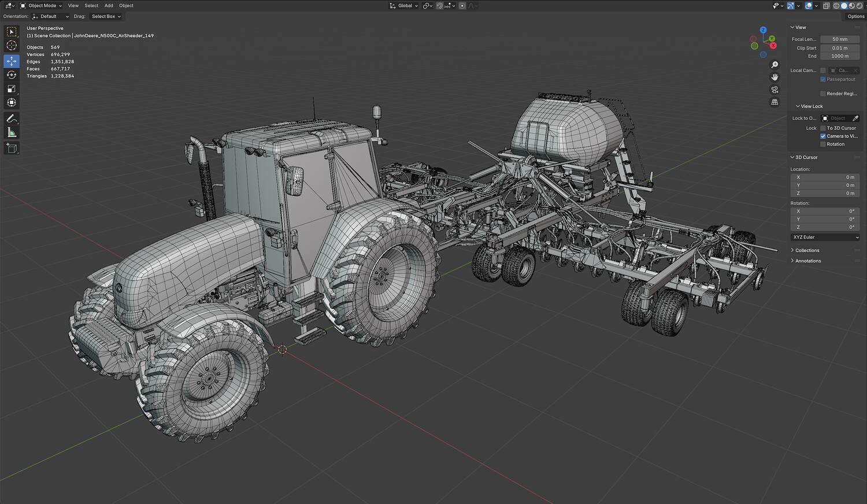Click the green Y axis on gizmo
The height and width of the screenshot is (504, 867).
tap(772, 39)
